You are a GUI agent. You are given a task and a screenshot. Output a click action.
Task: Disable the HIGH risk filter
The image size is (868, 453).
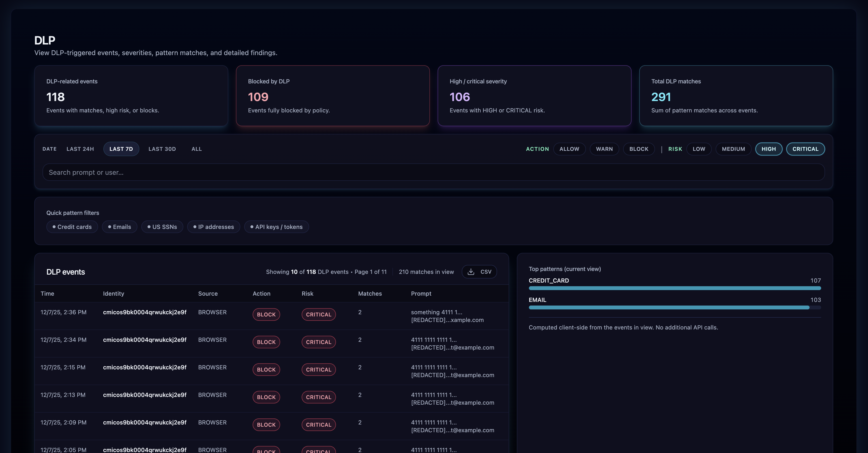(768, 149)
